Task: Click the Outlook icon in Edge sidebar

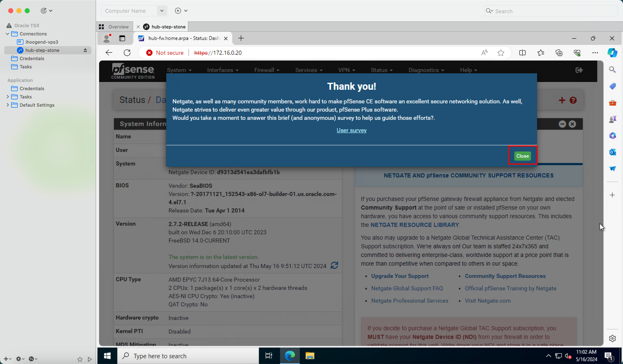Action: pos(612,152)
